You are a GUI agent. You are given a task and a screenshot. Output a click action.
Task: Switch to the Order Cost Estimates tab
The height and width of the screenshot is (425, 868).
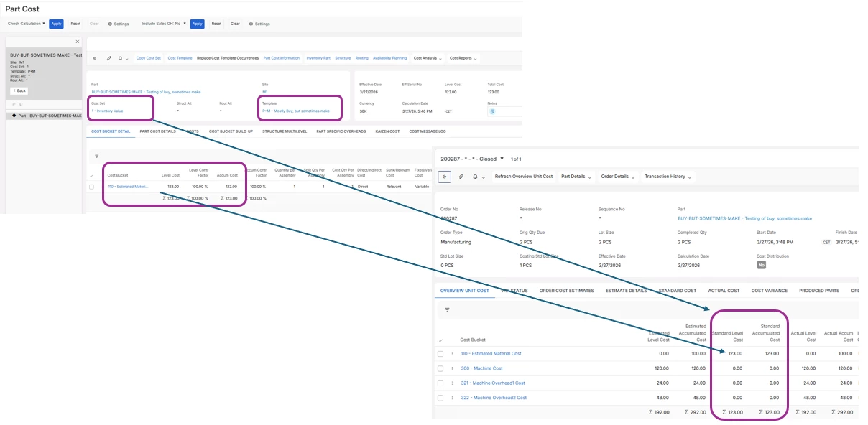pos(566,291)
